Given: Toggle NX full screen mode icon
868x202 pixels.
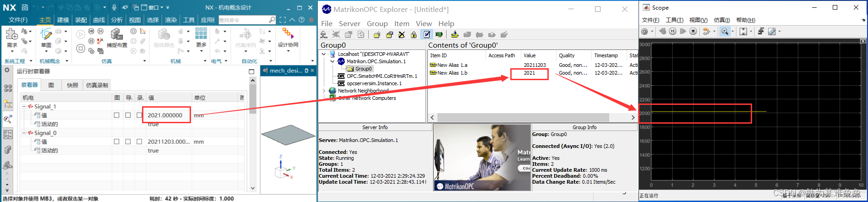Looking at the screenshot, I should tap(283, 20).
